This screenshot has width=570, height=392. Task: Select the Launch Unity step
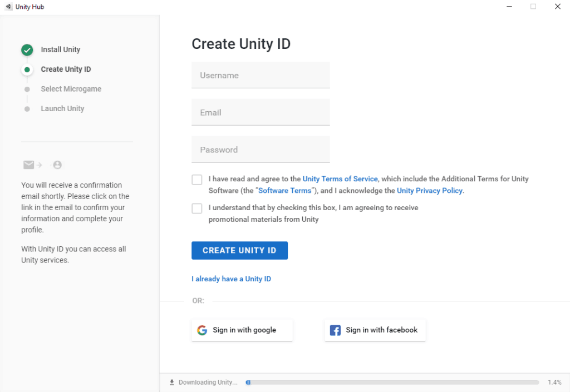pyautogui.click(x=62, y=108)
